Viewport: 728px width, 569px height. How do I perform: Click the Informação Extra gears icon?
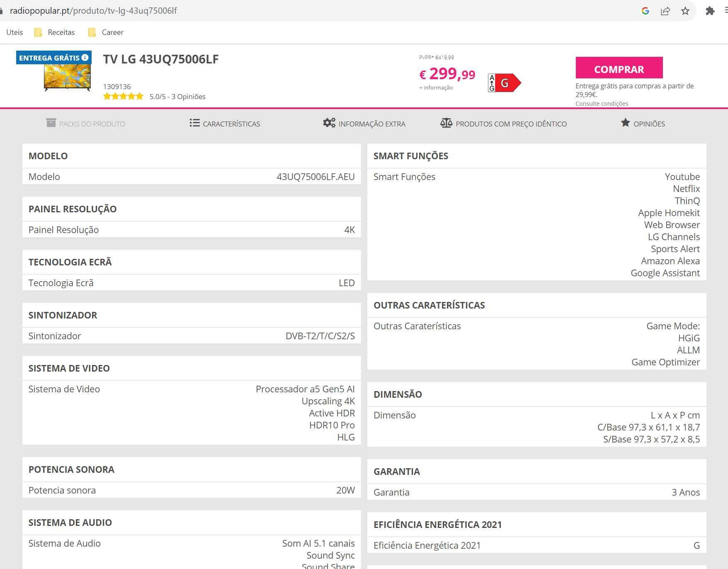(x=329, y=123)
